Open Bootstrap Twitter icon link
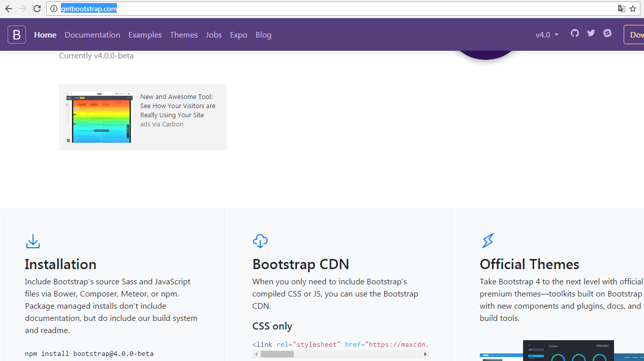The image size is (644, 361). [x=591, y=33]
